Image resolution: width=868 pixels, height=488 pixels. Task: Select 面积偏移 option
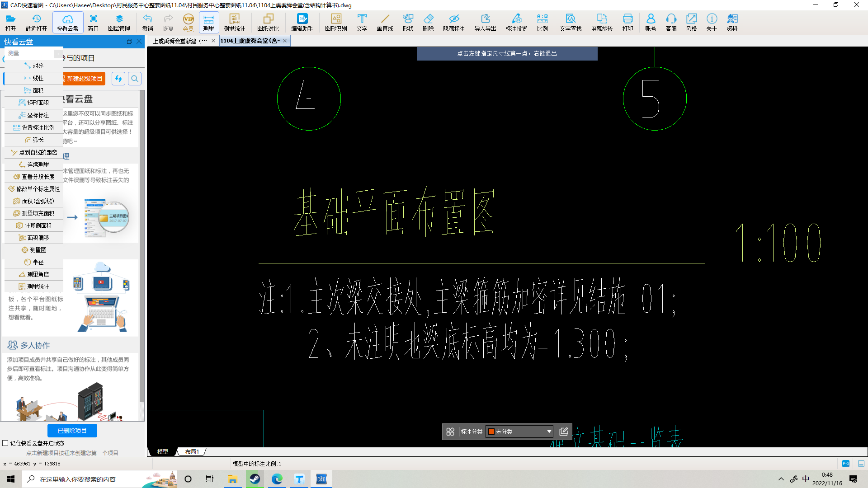34,238
